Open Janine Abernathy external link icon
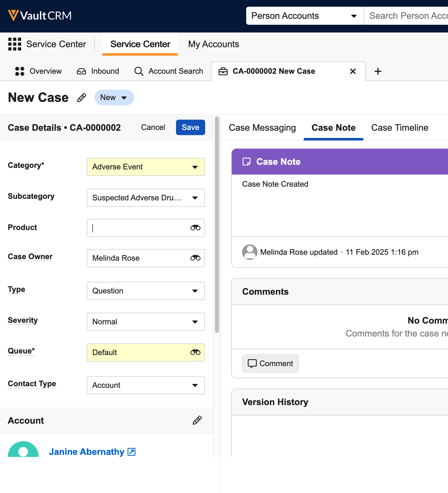 tap(132, 452)
